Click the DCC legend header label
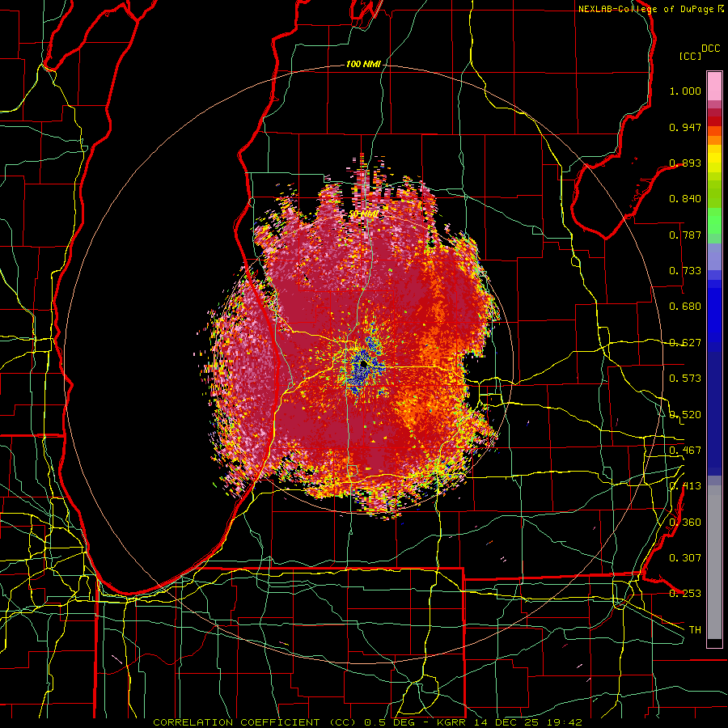Image resolution: width=728 pixels, height=728 pixels. click(711, 49)
